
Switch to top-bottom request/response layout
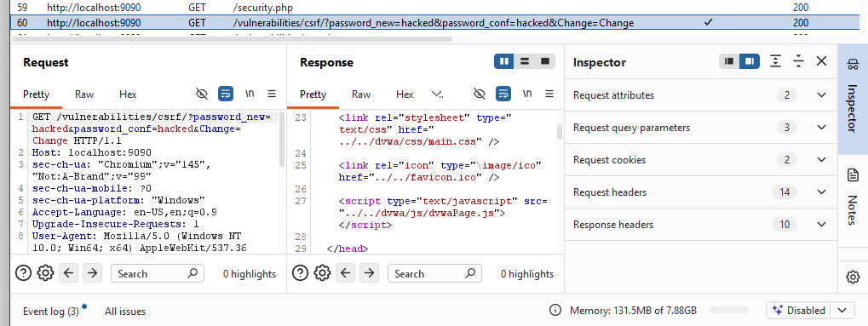[524, 61]
